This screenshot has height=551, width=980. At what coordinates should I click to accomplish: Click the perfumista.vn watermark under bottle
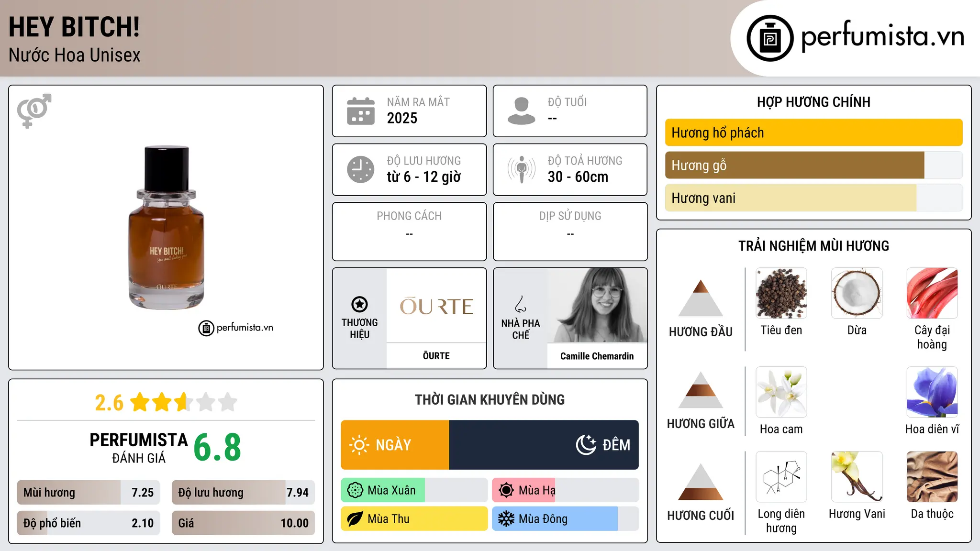[236, 328]
